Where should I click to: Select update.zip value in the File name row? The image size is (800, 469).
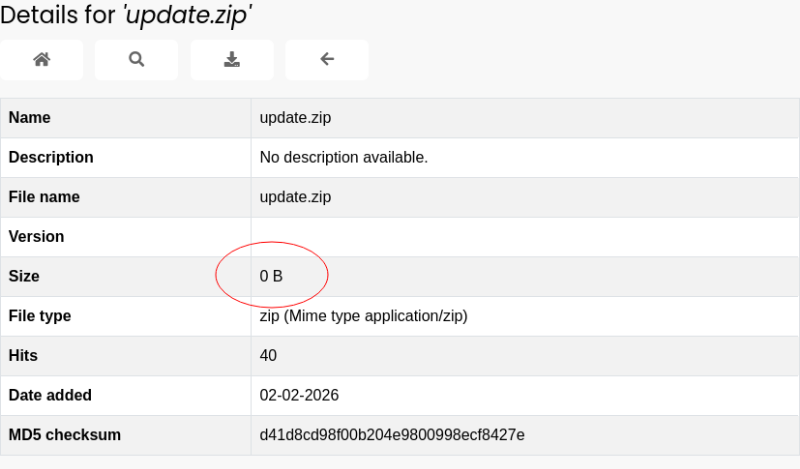click(x=295, y=197)
